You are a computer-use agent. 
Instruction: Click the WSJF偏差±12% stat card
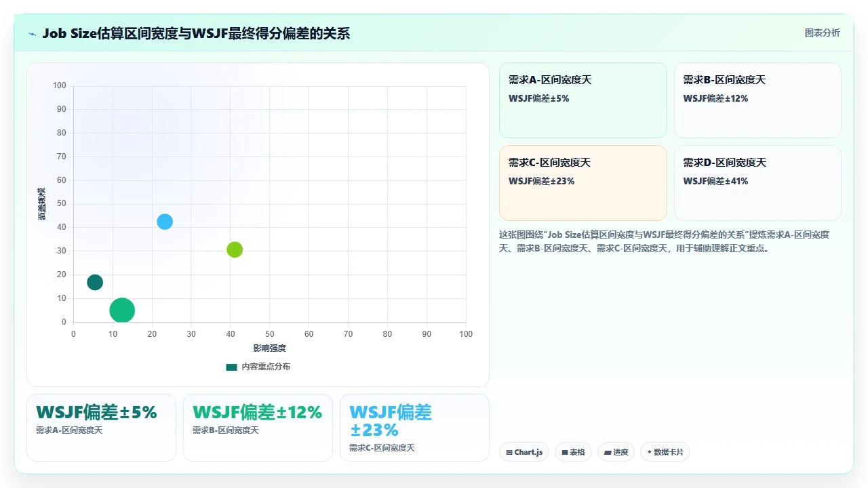click(x=258, y=428)
